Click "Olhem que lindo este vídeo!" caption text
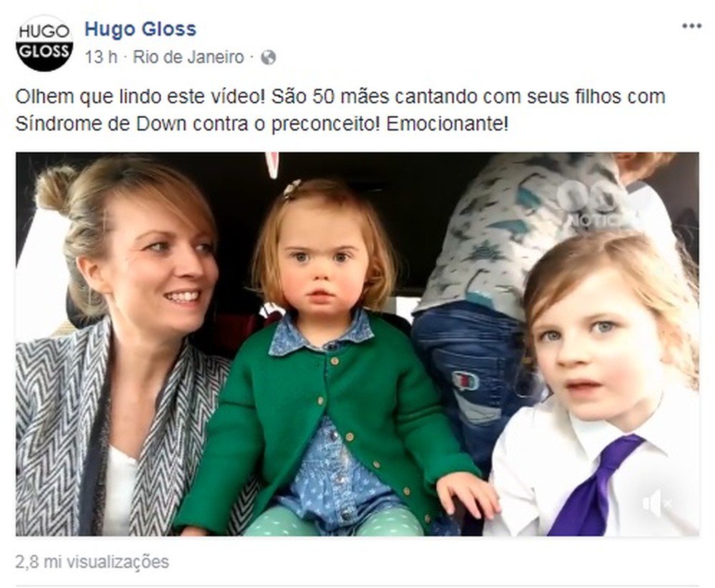 (140, 96)
